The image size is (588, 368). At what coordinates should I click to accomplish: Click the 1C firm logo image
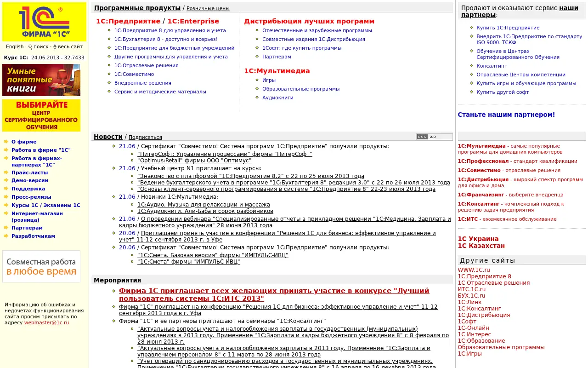[x=44, y=22]
